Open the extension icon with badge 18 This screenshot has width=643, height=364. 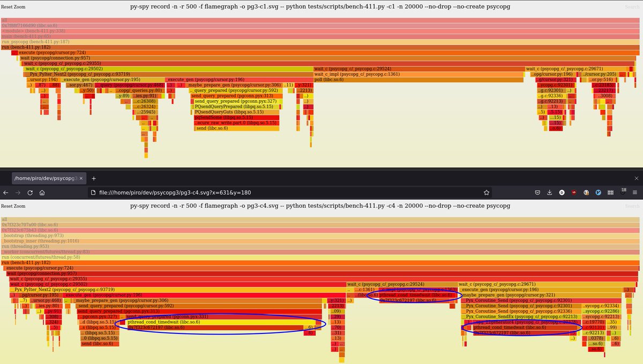(x=623, y=192)
